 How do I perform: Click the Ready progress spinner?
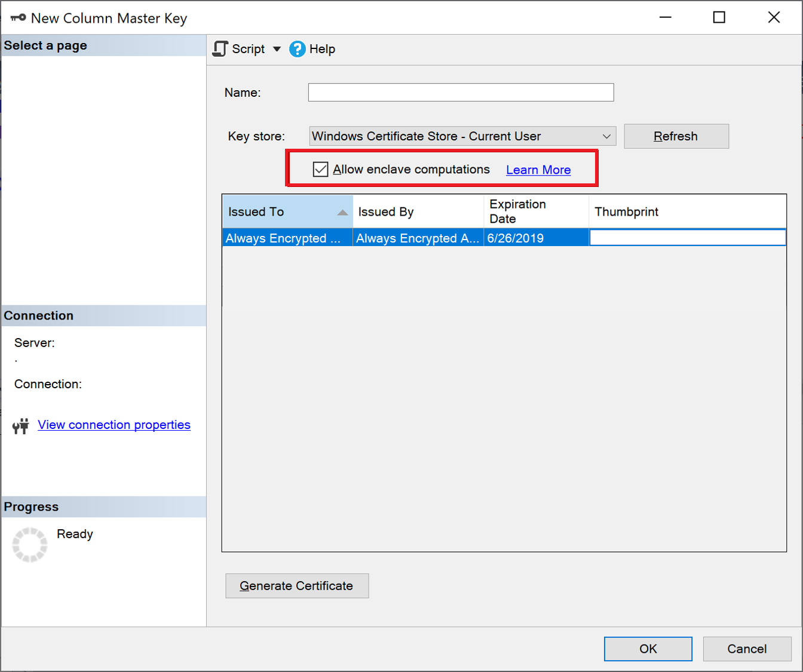pos(29,544)
